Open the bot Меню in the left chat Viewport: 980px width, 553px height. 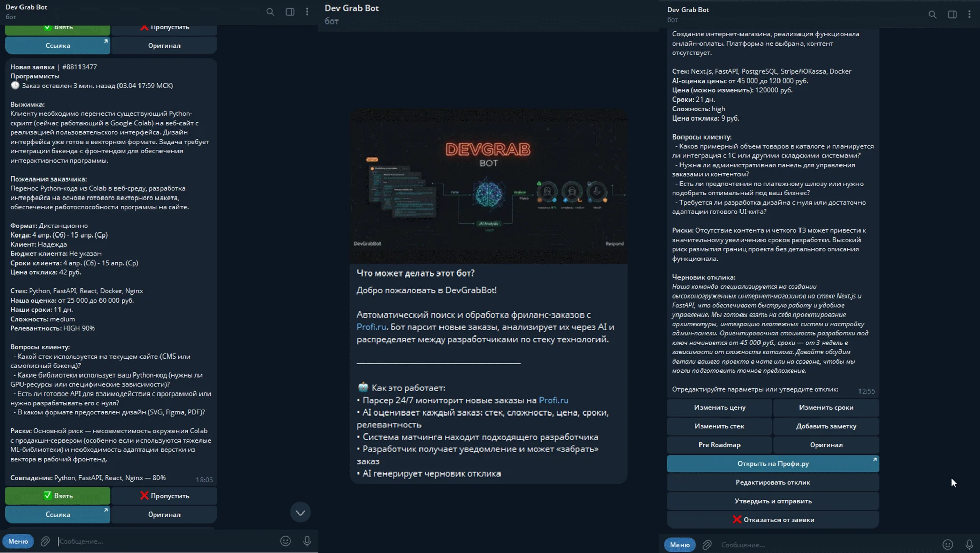click(18, 541)
